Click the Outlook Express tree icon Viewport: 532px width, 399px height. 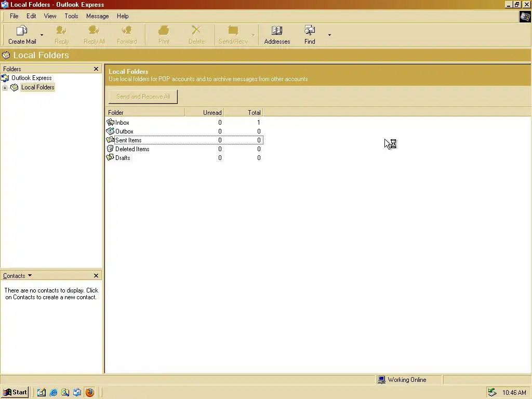pos(5,78)
